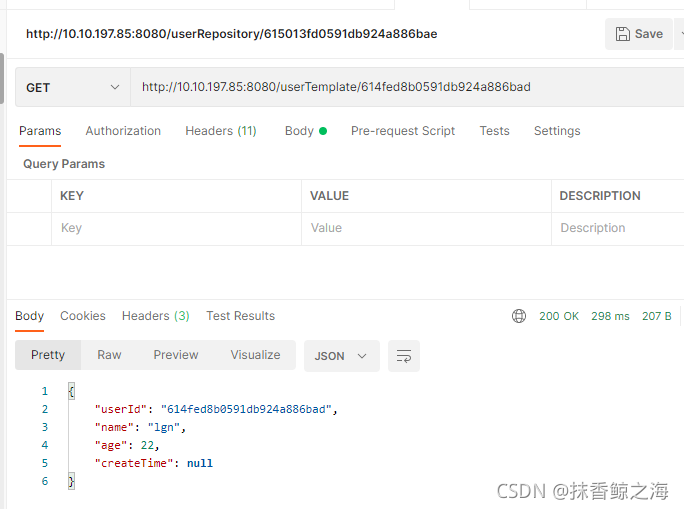Click the Value query param input

point(426,228)
